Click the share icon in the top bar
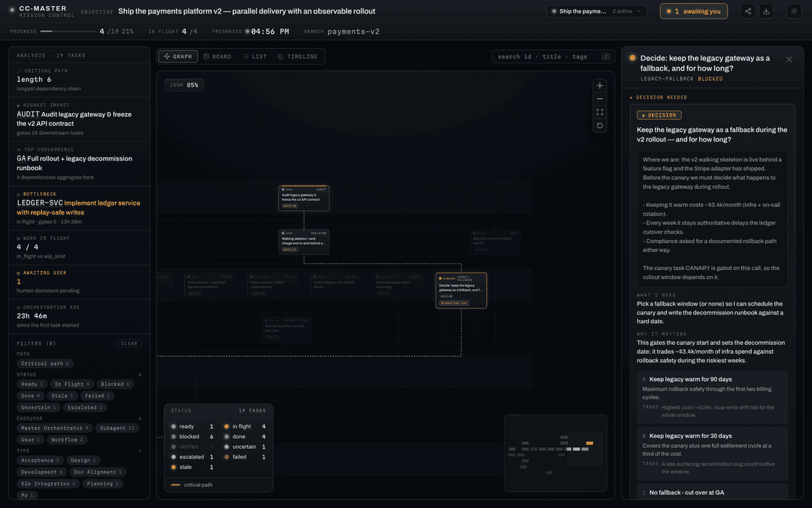 click(748, 11)
